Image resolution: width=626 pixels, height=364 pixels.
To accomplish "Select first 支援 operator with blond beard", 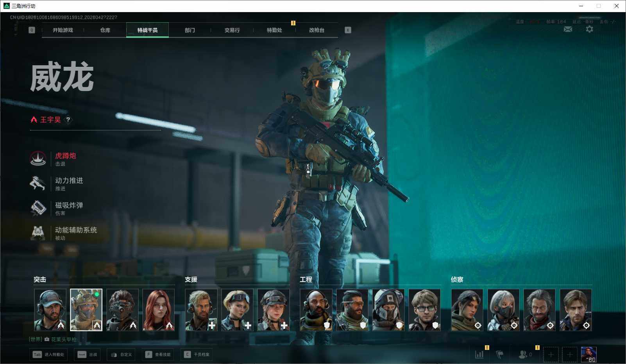I will (201, 310).
